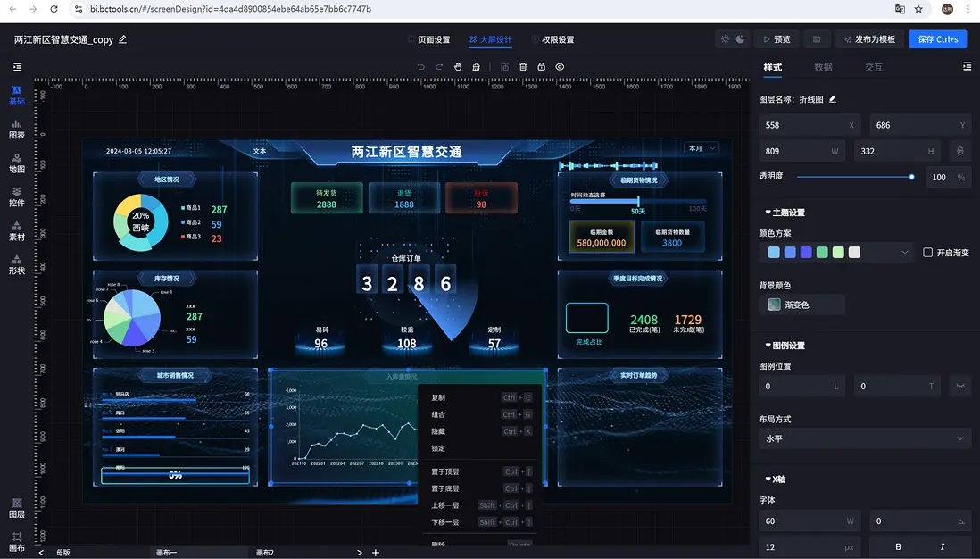Choose 置于顶层 in context menu
The image size is (980, 559).
click(481, 471)
